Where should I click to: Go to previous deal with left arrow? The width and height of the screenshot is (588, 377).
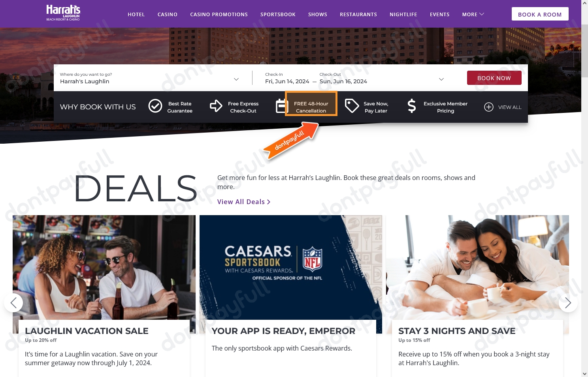pos(13,303)
